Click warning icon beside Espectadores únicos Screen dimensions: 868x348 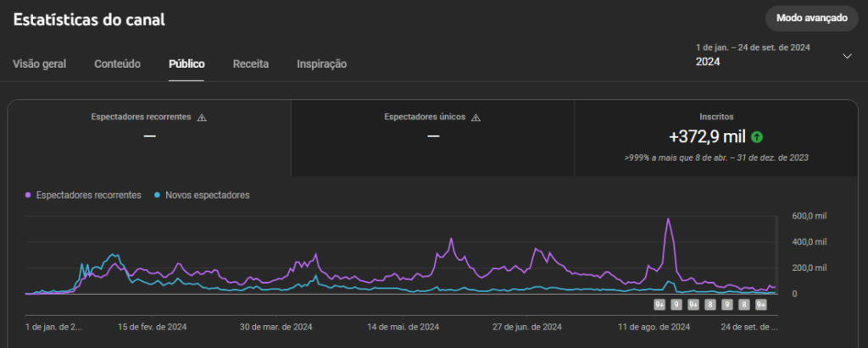tap(476, 117)
